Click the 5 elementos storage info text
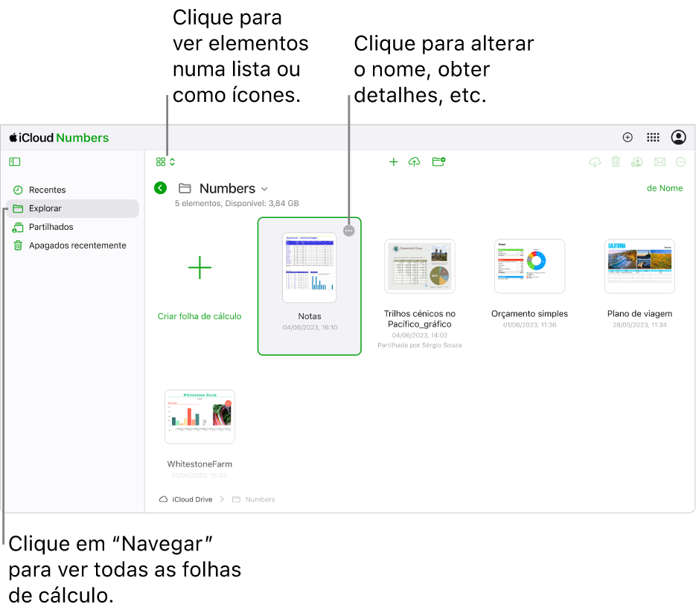This screenshot has width=696, height=616. [x=237, y=204]
